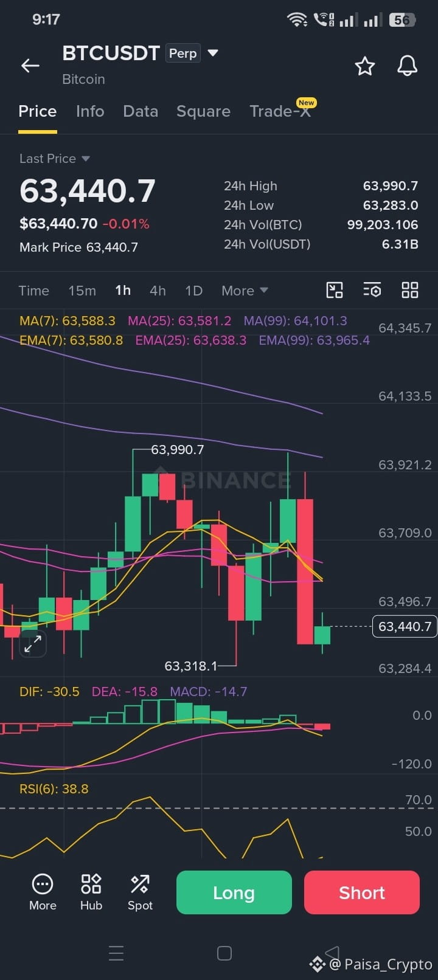Select the 1h chart interval
This screenshot has height=980, width=438.
[123, 291]
